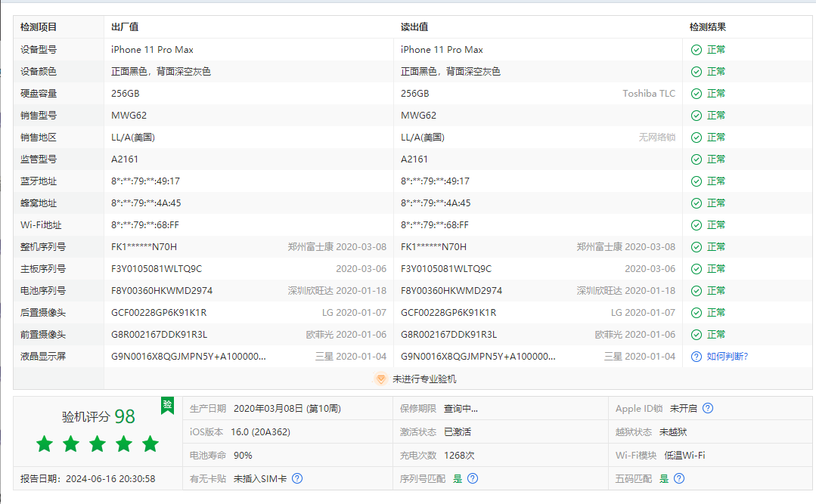
Task: Click the green check icon in 设备型号 row
Action: [x=697, y=50]
